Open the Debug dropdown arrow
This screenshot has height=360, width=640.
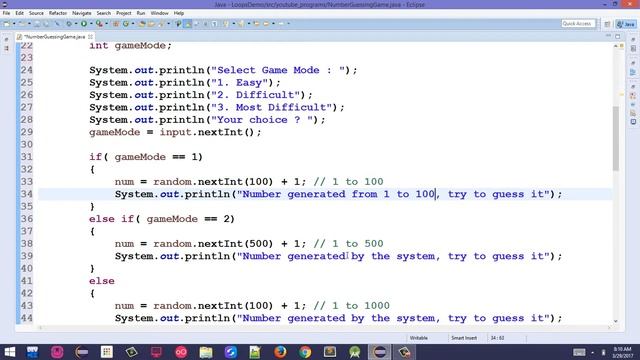coord(76,24)
